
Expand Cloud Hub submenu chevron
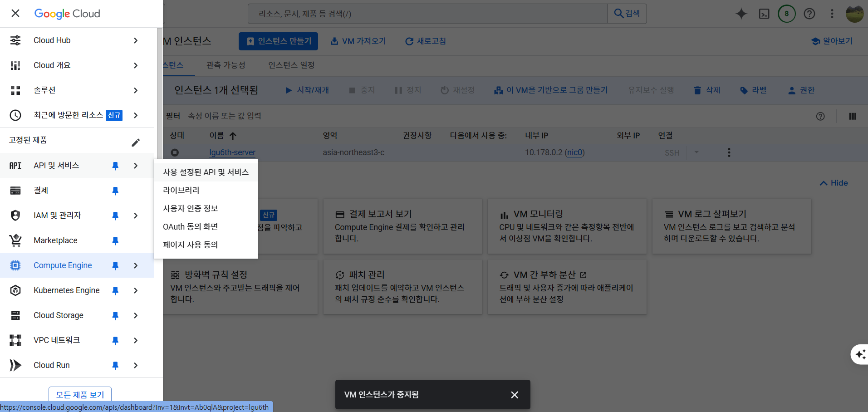coord(136,40)
